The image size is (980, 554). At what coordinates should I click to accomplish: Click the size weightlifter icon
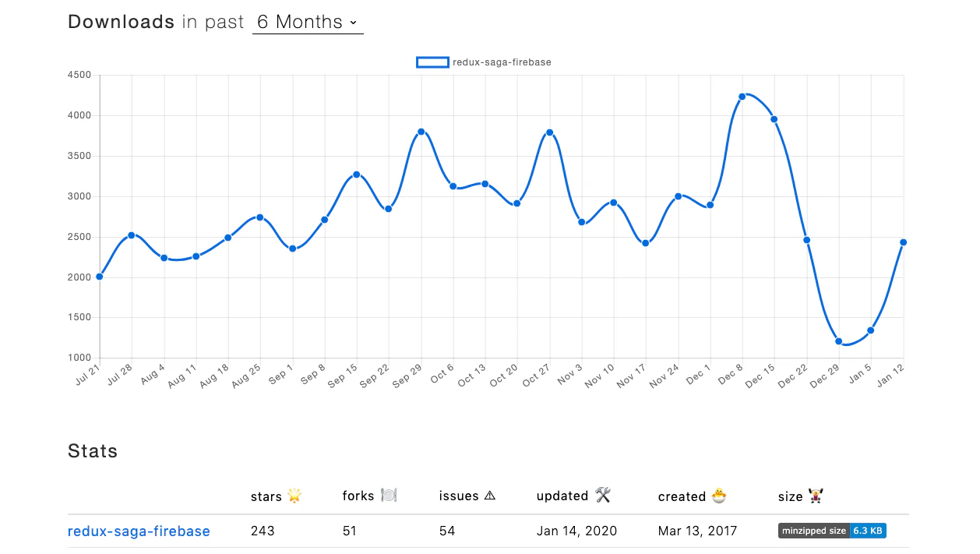point(816,496)
